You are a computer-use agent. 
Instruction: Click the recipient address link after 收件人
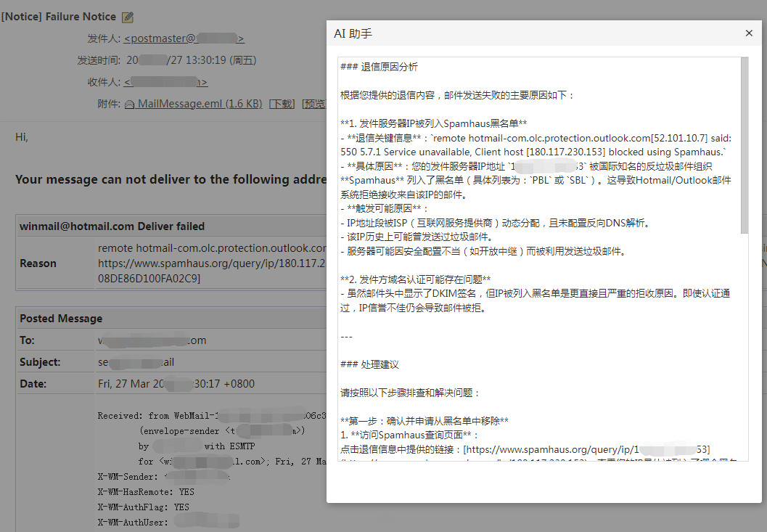165,82
